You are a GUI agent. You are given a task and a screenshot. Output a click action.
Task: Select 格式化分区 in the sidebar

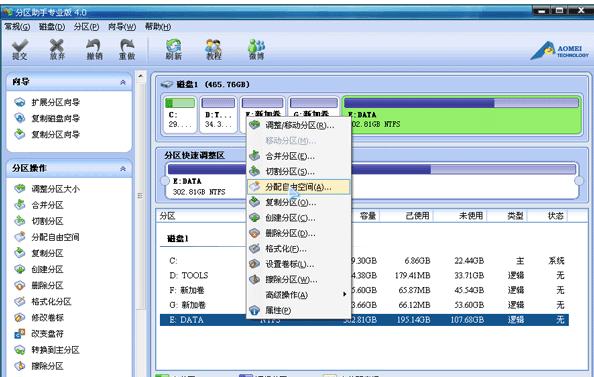pos(43,302)
